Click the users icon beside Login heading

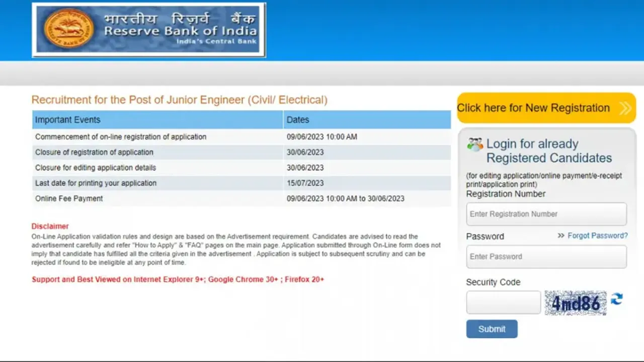click(474, 145)
